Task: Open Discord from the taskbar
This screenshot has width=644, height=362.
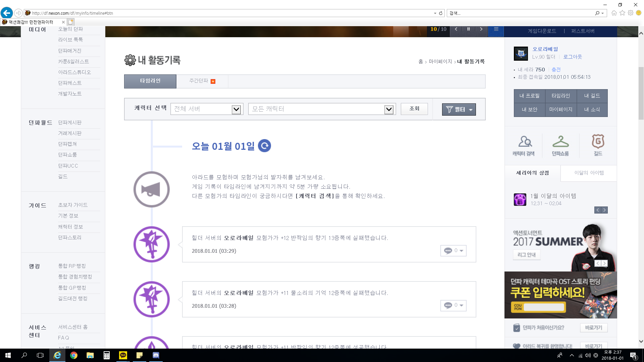Action: click(x=156, y=355)
